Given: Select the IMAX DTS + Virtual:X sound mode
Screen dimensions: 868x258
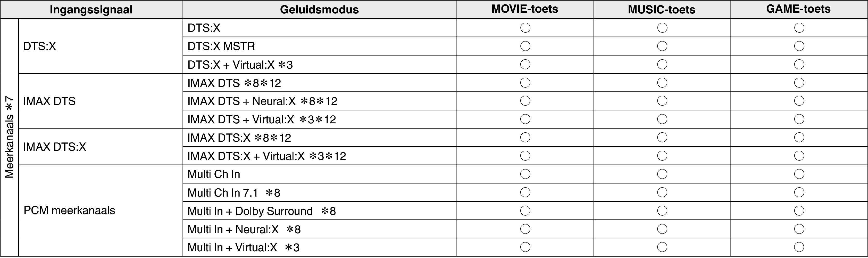Looking at the screenshot, I should coord(262,119).
